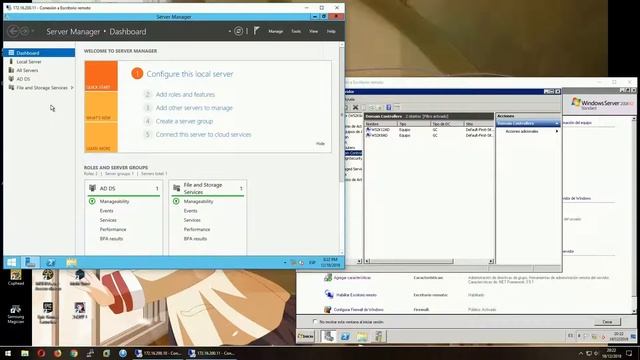Expand Acciones adicionales submenu arrow

click(557, 131)
